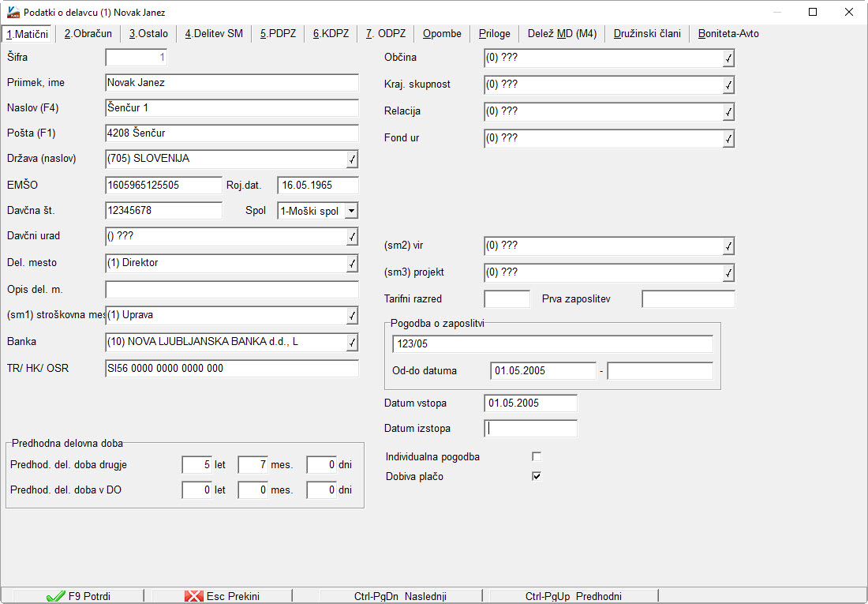Click the Datum vstopa field
This screenshot has width=868, height=604.
(x=530, y=403)
